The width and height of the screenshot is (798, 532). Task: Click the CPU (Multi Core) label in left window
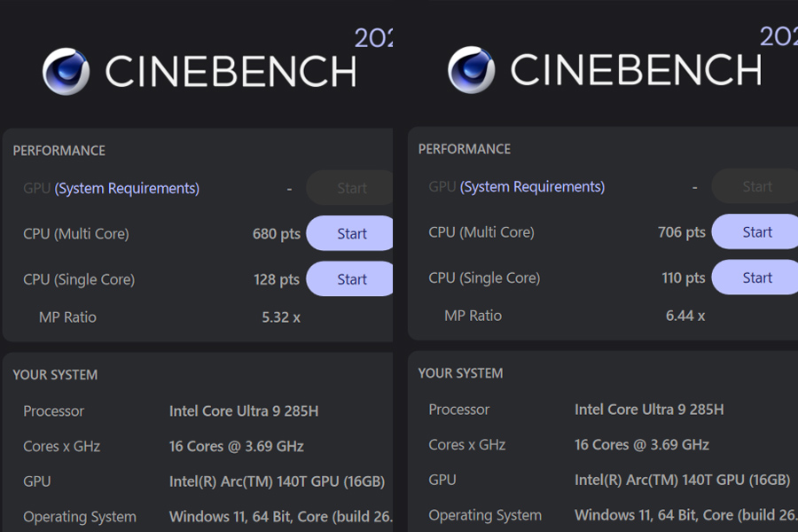[76, 234]
